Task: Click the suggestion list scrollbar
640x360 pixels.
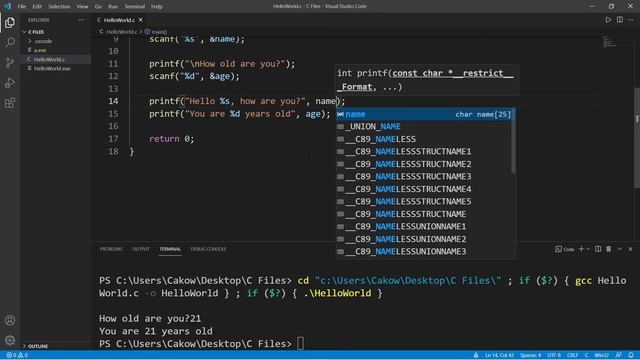Action: (513, 140)
